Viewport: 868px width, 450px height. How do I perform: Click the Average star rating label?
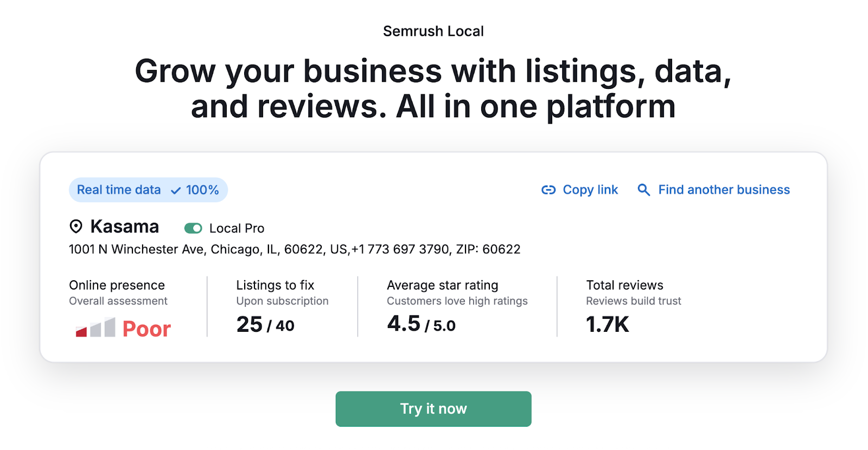tap(442, 285)
